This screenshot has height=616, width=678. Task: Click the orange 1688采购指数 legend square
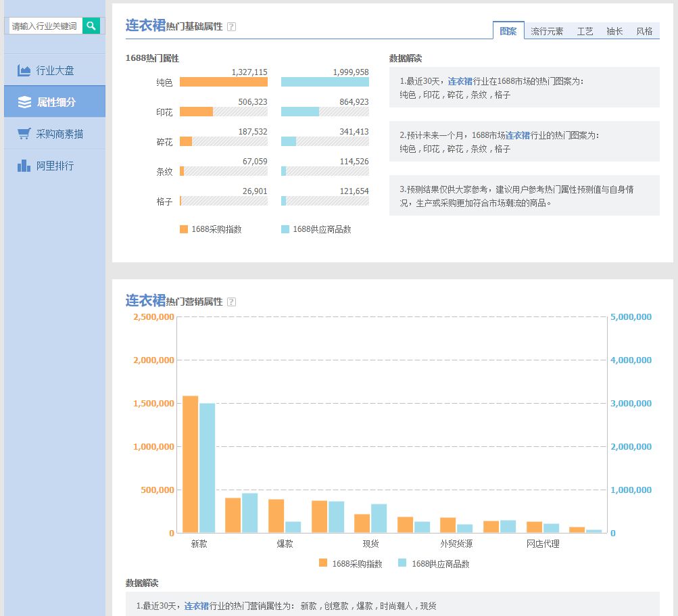[x=183, y=230]
